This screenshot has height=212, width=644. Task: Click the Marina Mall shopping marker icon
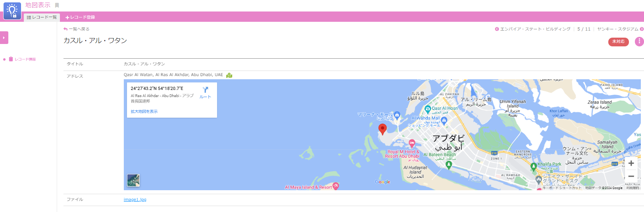(397, 115)
